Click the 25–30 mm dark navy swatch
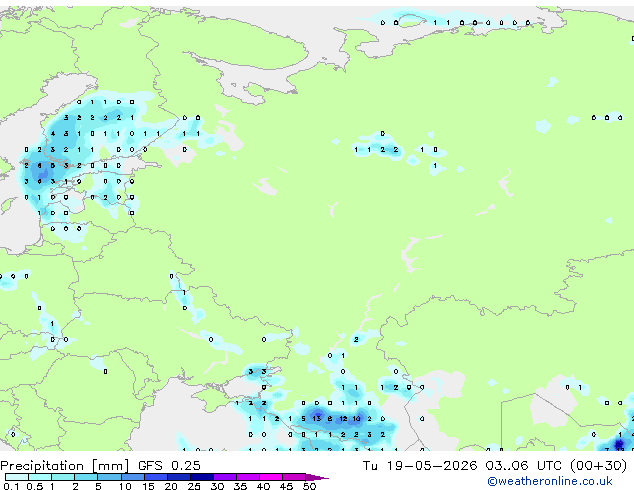 201,477
